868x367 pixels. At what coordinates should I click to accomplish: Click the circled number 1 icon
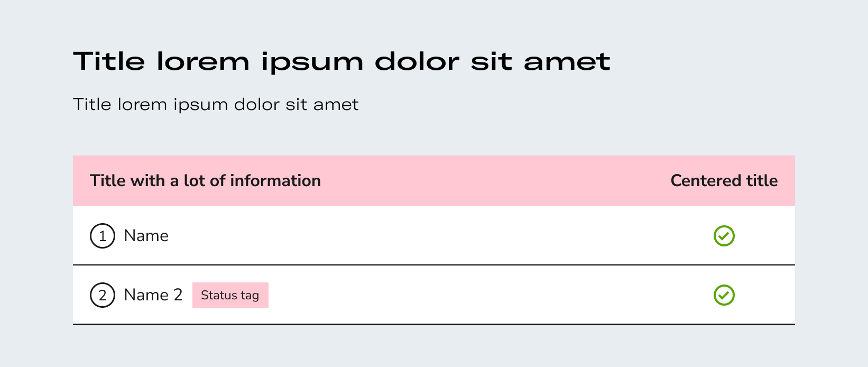[103, 236]
